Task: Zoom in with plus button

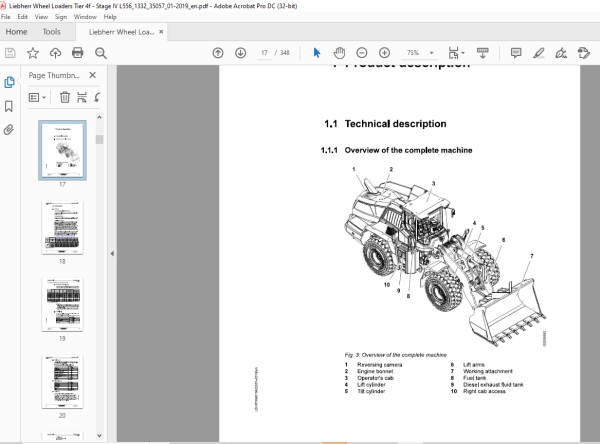Action: pyautogui.click(x=384, y=53)
